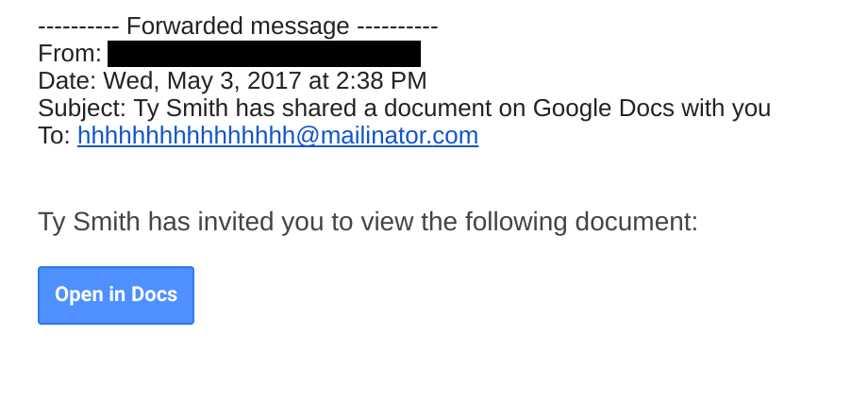Image resolution: width=868 pixels, height=404 pixels.
Task: Click the 'To:' field label
Action: pos(54,136)
